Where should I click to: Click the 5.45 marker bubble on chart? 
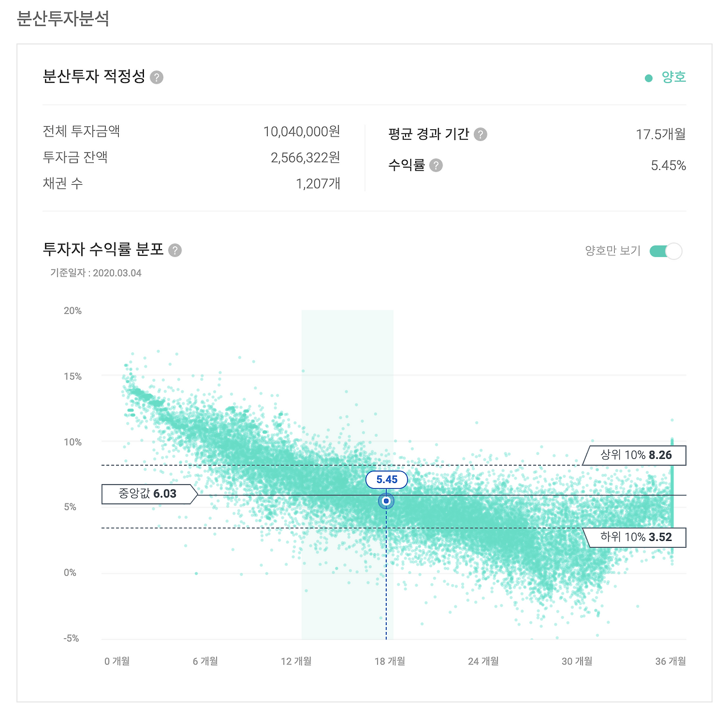pos(386,480)
